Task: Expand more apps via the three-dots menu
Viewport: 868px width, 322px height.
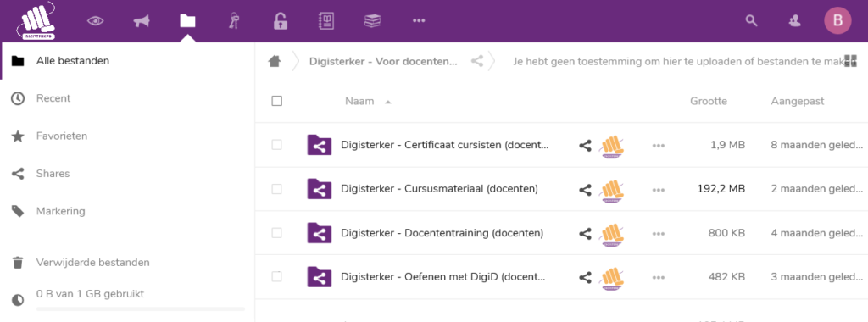Action: pos(419,21)
